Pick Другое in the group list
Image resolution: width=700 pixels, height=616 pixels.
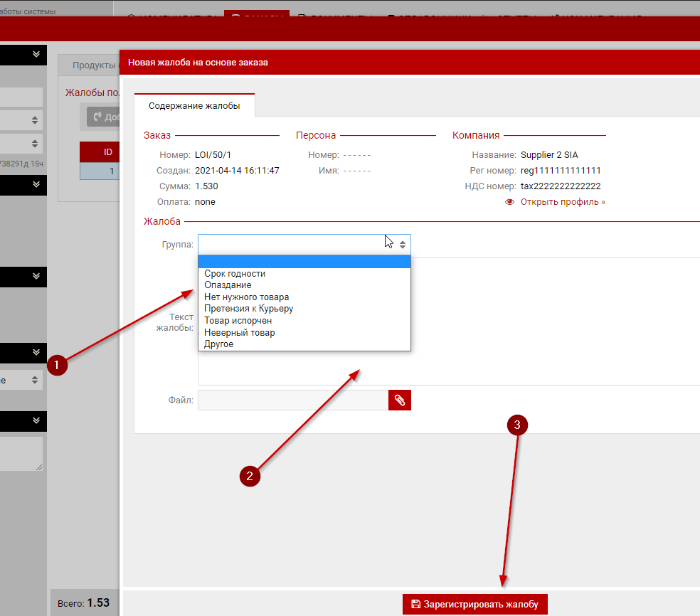[218, 344]
